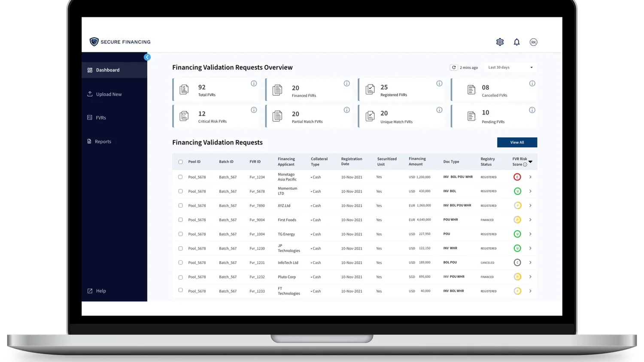Viewport: 644px width, 362px height.
Task: Click the View All button
Action: (x=517, y=142)
